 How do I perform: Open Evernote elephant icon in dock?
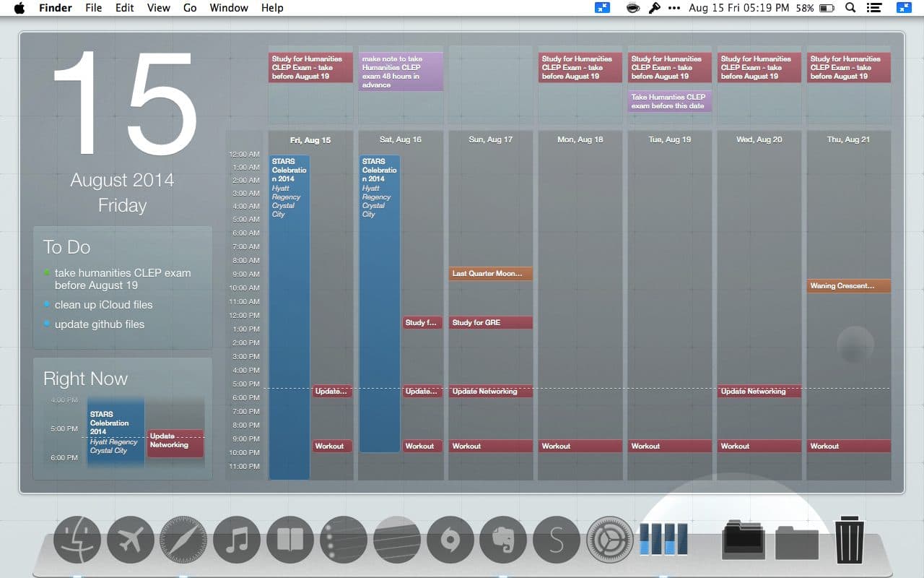(503, 540)
